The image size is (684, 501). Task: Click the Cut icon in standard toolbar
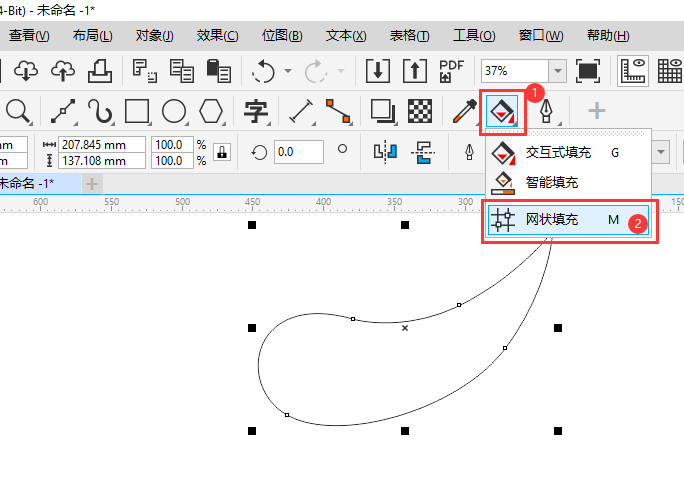144,71
